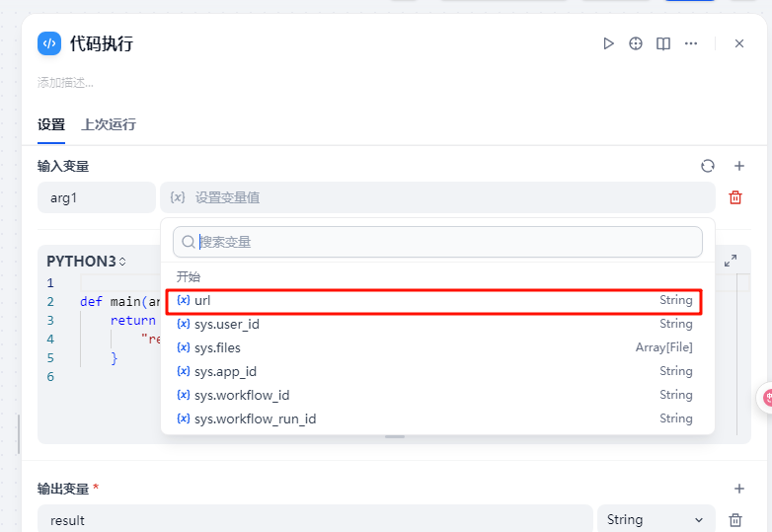
Task: Click the sync icon beside input variables
Action: click(x=707, y=166)
